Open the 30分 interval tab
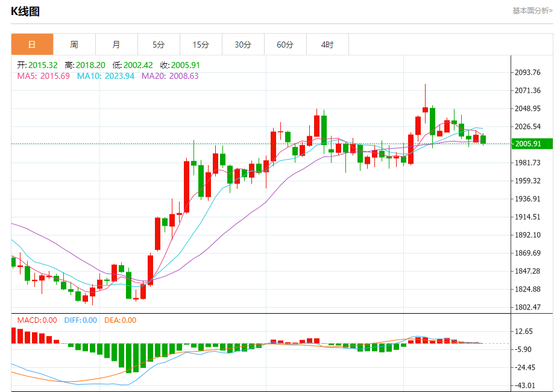Screen dimensions: 560x392 (243, 45)
